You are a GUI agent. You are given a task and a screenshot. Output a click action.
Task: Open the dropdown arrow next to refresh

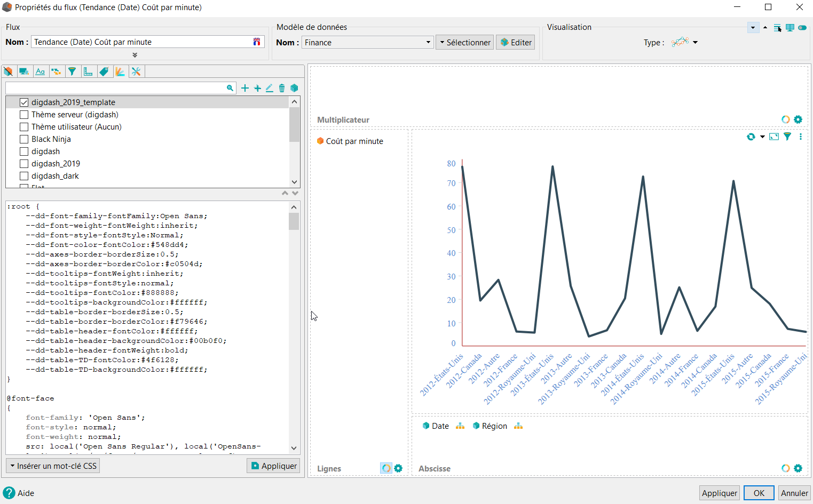[x=762, y=137]
